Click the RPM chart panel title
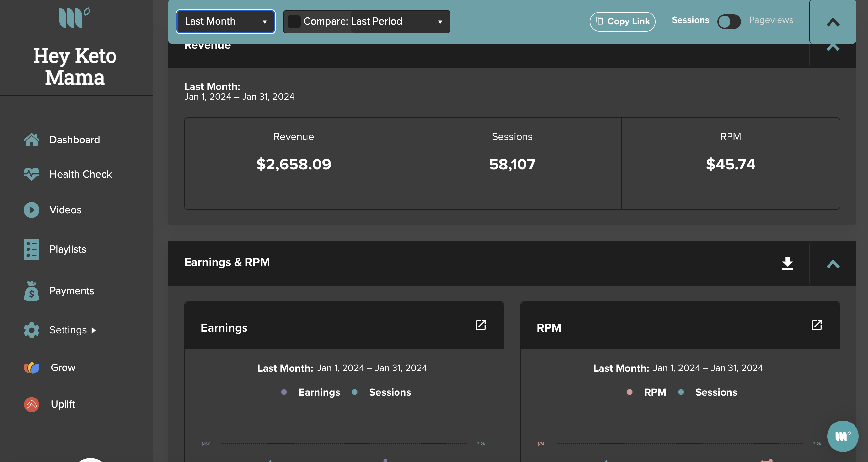The height and width of the screenshot is (462, 868). point(549,328)
